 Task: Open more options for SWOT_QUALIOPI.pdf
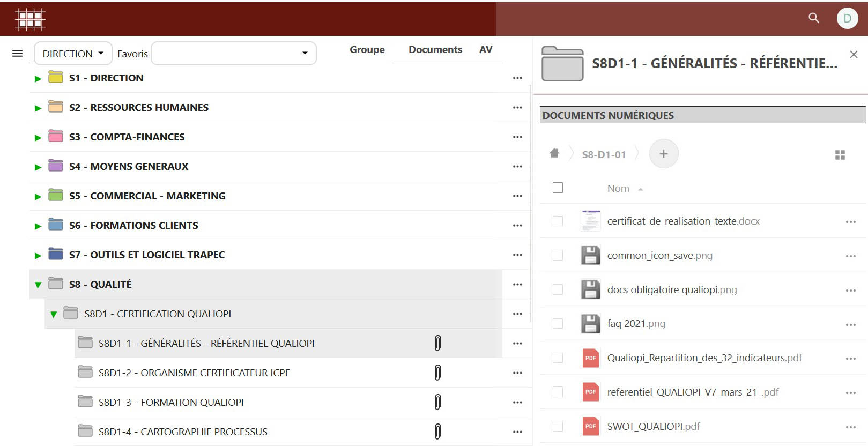pos(850,427)
